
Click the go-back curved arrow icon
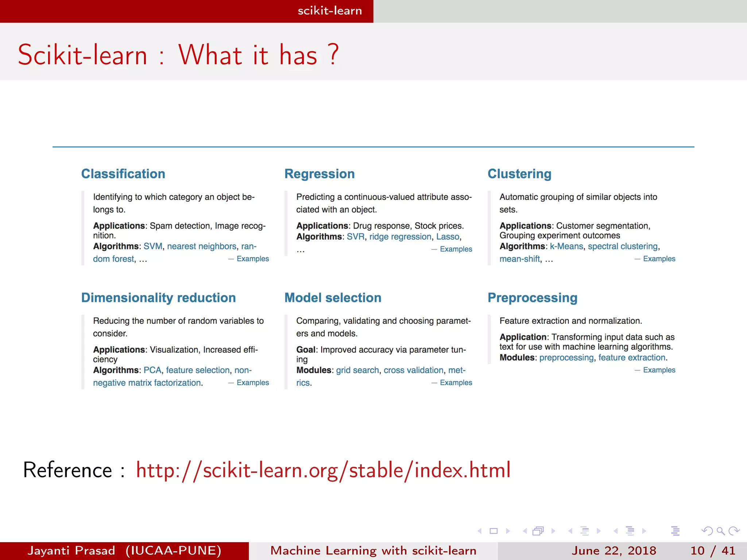click(707, 531)
